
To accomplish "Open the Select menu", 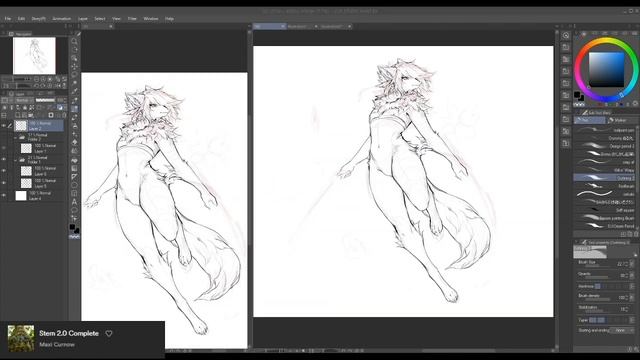I will [100, 19].
